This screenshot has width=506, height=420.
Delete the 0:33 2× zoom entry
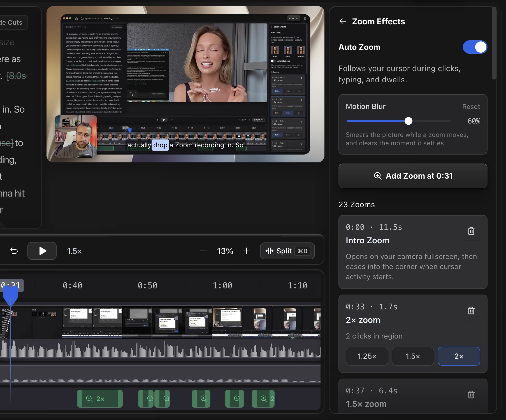[x=471, y=311]
